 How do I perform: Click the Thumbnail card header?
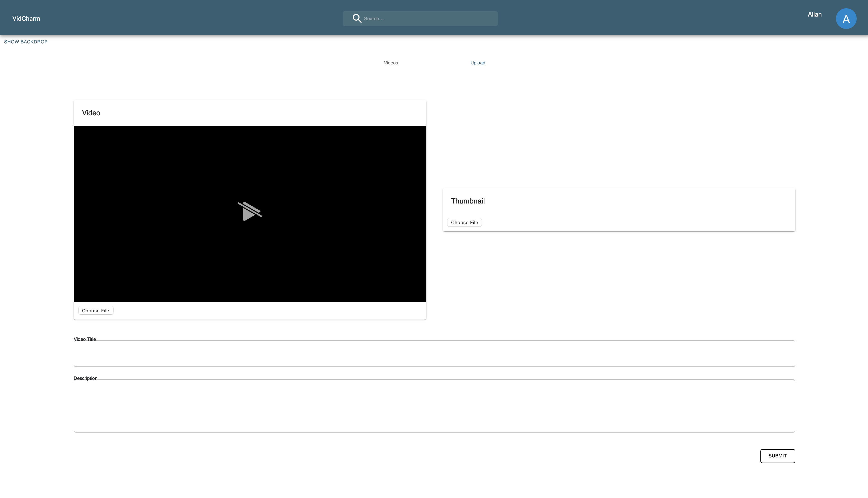468,201
